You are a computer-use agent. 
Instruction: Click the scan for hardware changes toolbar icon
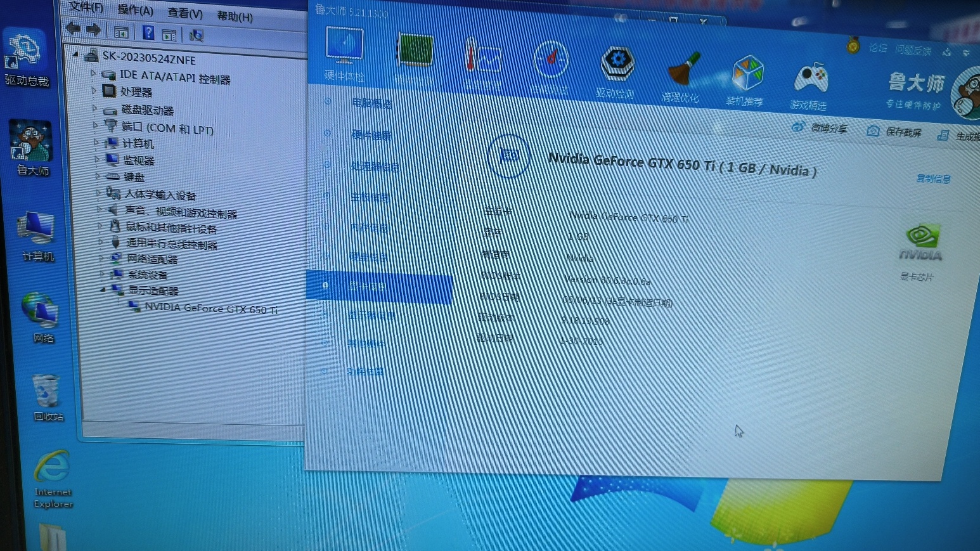click(x=197, y=36)
